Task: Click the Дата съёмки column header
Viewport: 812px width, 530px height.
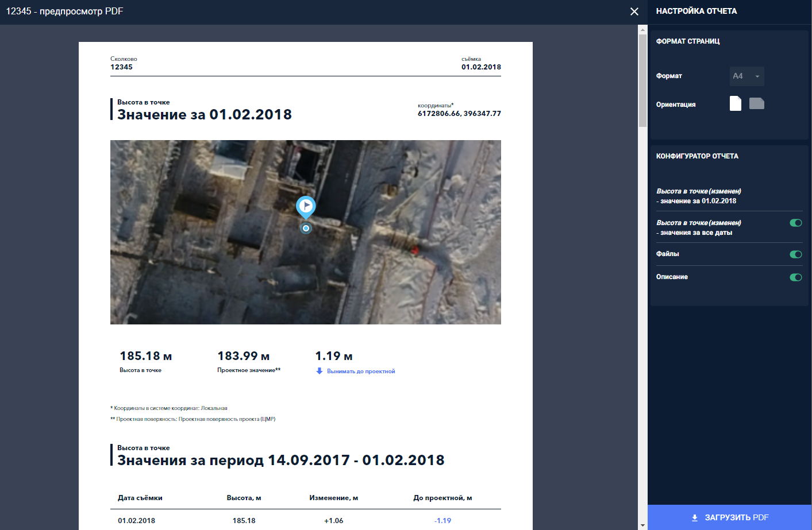Action: (140, 498)
